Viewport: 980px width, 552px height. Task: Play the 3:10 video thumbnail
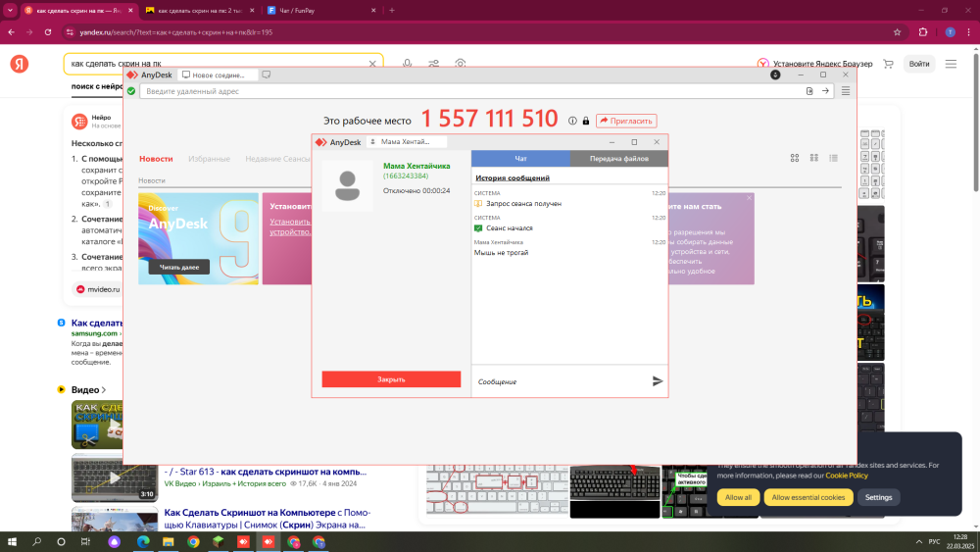[x=115, y=477]
